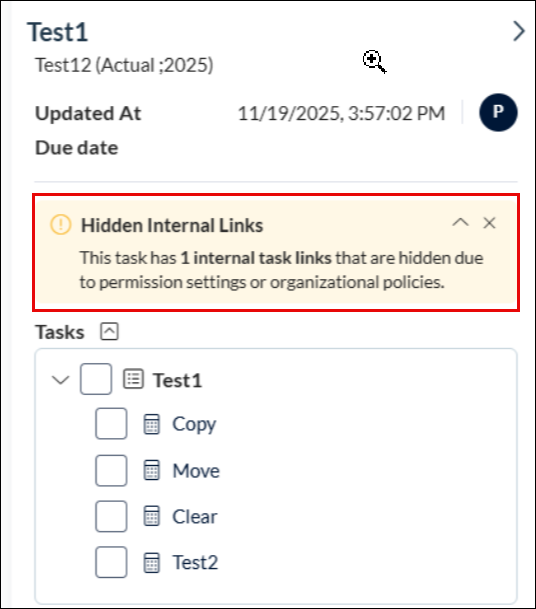Click the calculator icon next to Move
Image resolution: width=536 pixels, height=609 pixels.
(x=151, y=470)
